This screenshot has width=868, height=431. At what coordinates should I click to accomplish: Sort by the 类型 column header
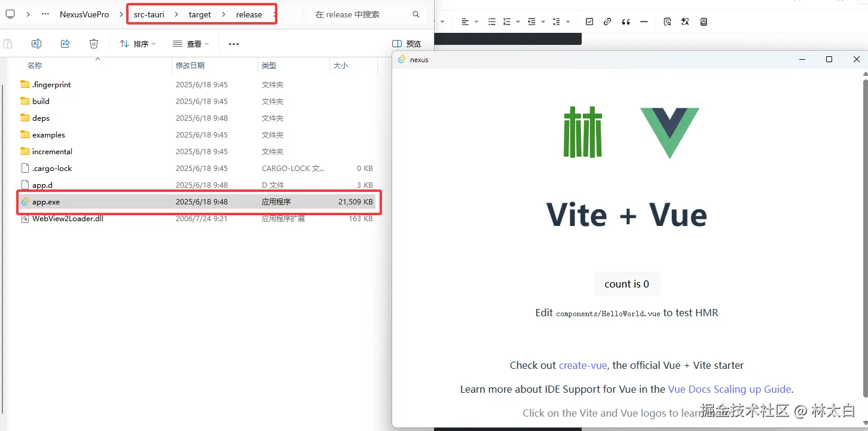pyautogui.click(x=269, y=66)
